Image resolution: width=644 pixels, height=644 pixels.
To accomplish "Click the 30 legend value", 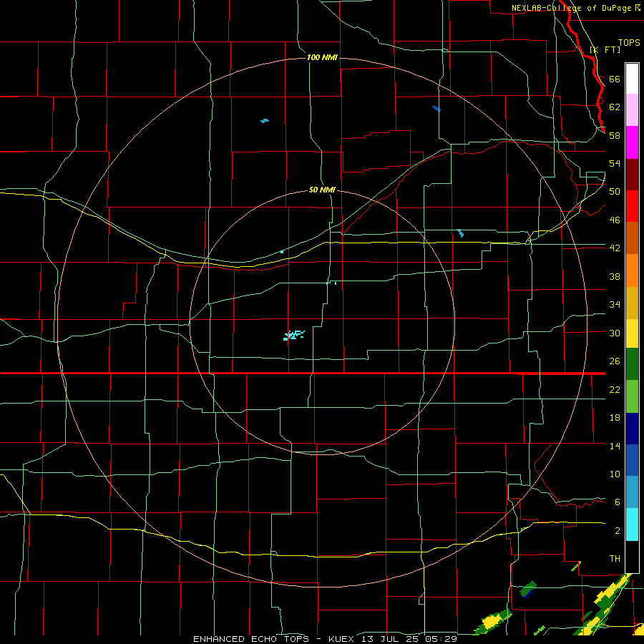I will pyautogui.click(x=615, y=333).
